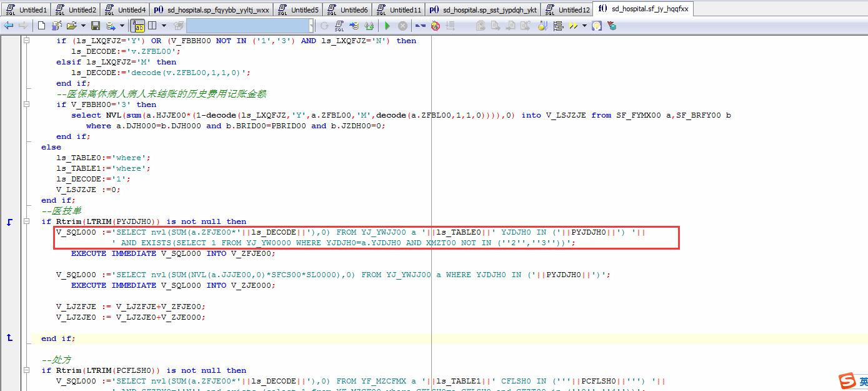The image size is (868, 391).
Task: Click the comment '--处方'
Action: point(56,360)
